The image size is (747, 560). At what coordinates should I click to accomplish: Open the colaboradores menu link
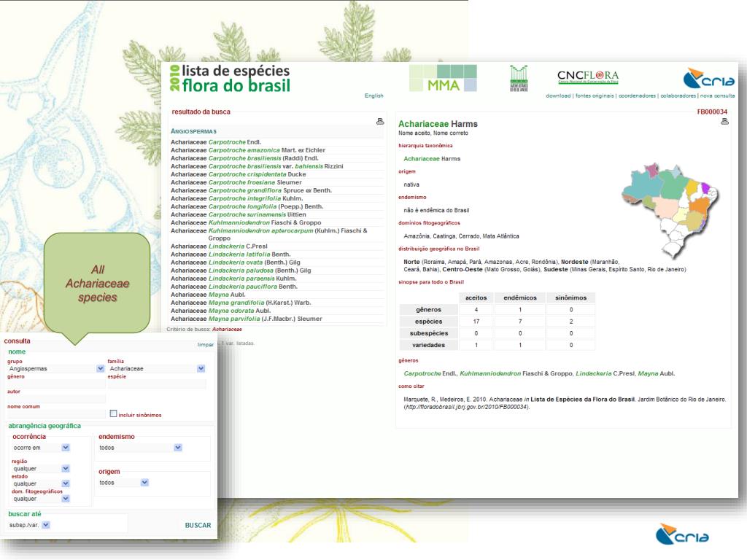678,96
